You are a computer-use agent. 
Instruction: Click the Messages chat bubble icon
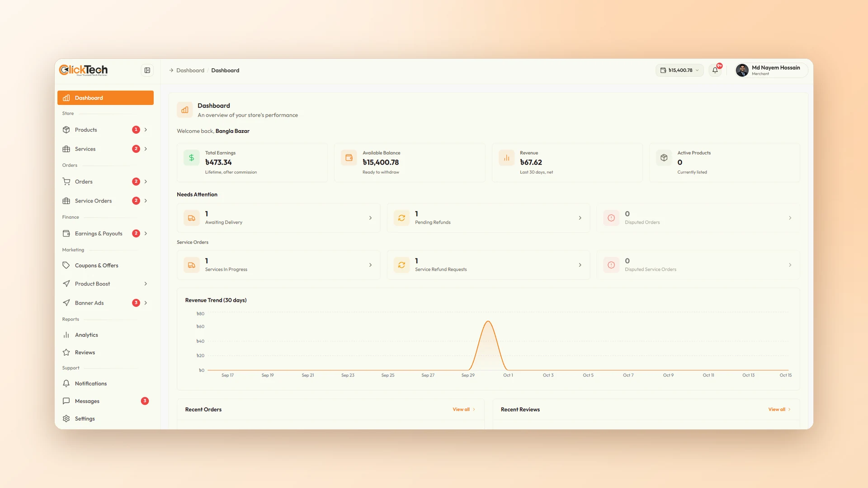click(66, 401)
